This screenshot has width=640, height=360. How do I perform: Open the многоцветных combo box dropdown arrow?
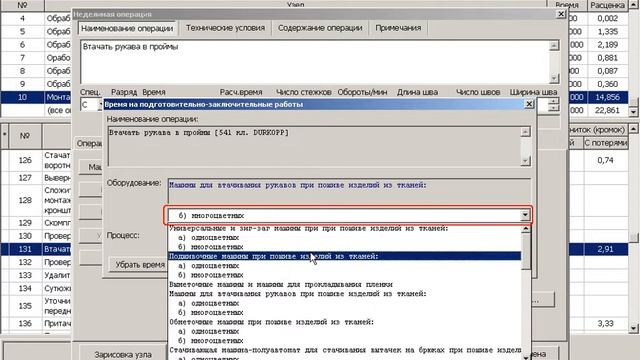coord(525,215)
